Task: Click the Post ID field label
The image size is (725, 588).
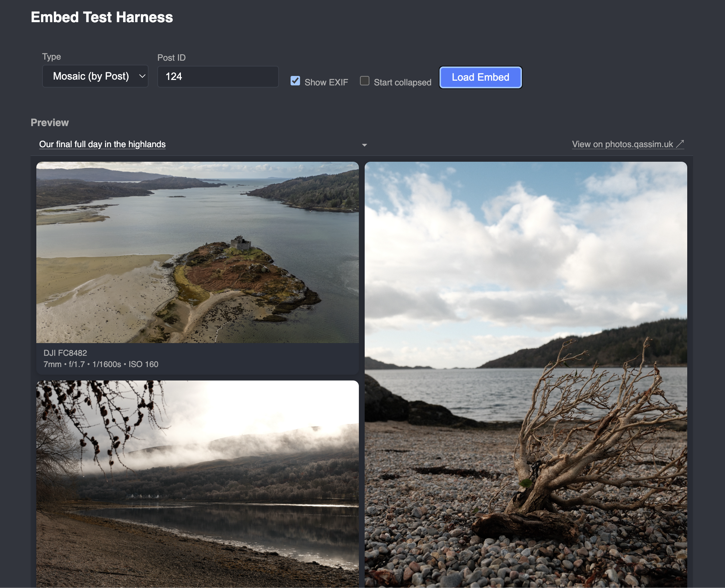Action: tap(171, 58)
